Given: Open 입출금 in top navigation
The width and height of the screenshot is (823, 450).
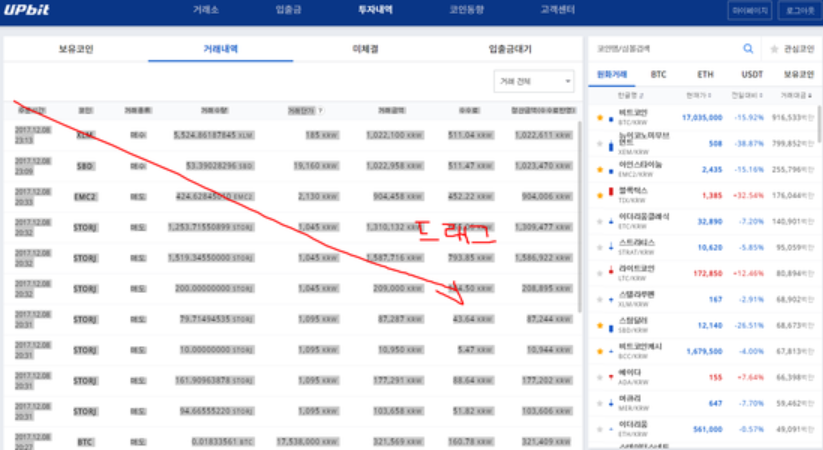Looking at the screenshot, I should click(288, 9).
